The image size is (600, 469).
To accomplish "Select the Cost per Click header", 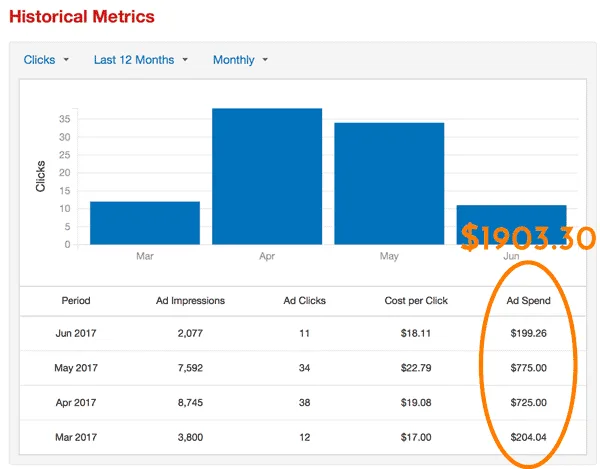I will click(x=416, y=300).
